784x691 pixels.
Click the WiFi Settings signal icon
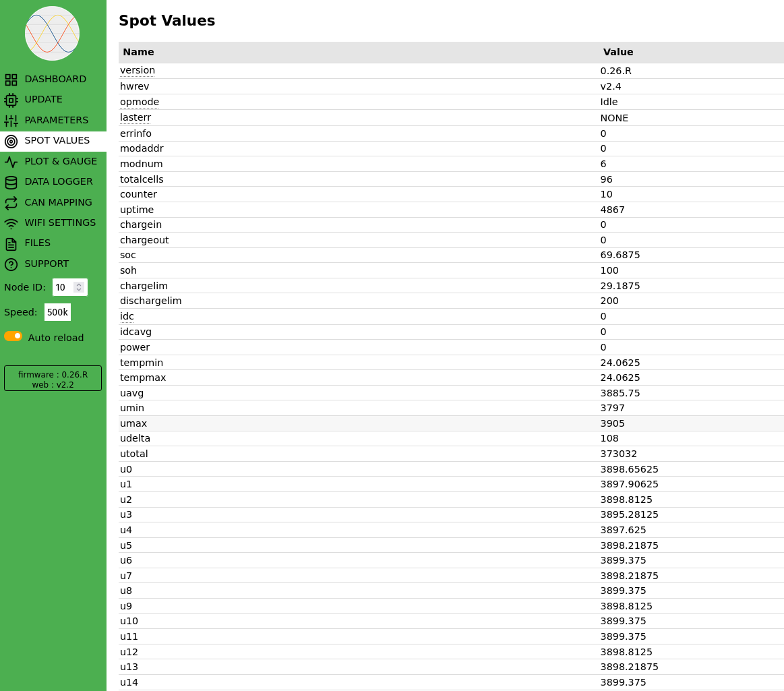tap(11, 223)
